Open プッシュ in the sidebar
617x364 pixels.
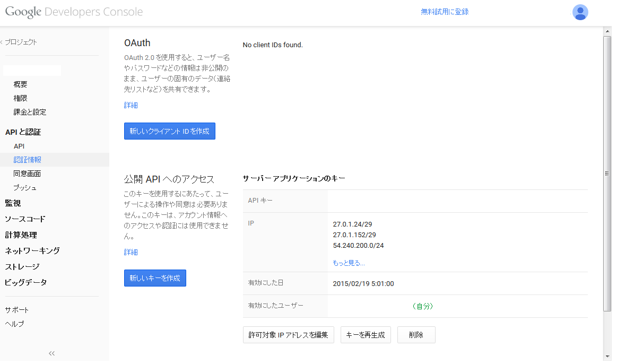pyautogui.click(x=25, y=188)
